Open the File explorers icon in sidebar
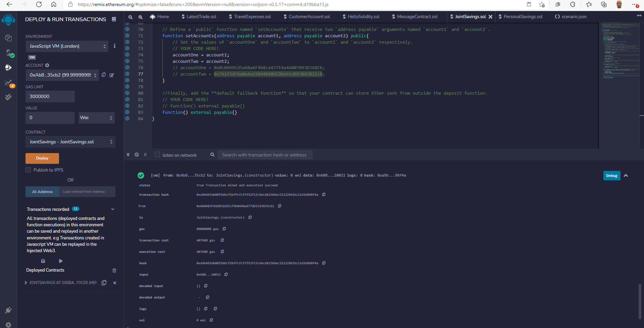 [8, 38]
